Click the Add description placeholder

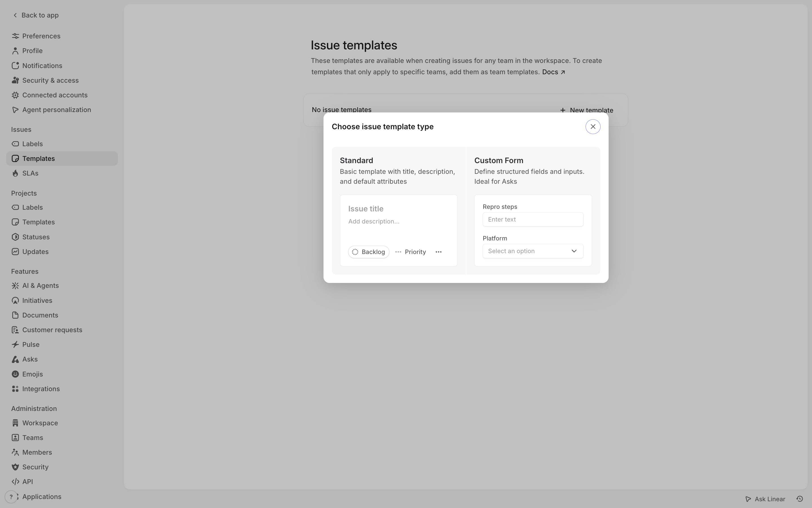tap(374, 222)
